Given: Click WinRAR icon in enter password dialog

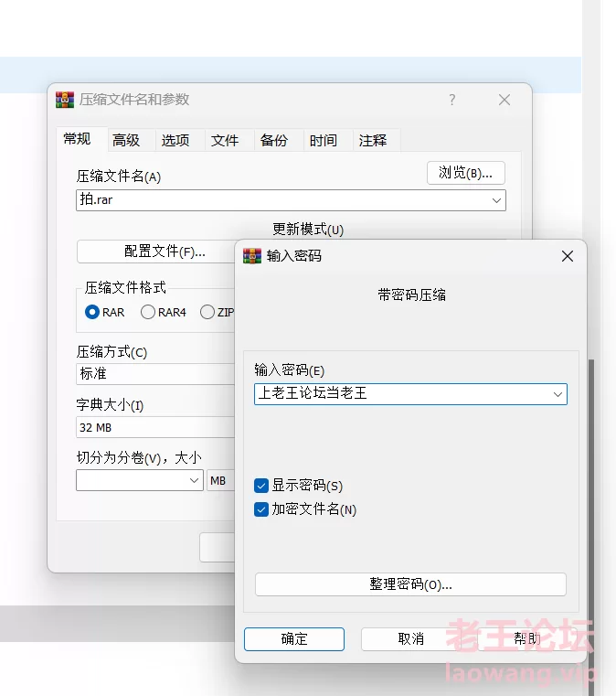Looking at the screenshot, I should [x=252, y=256].
